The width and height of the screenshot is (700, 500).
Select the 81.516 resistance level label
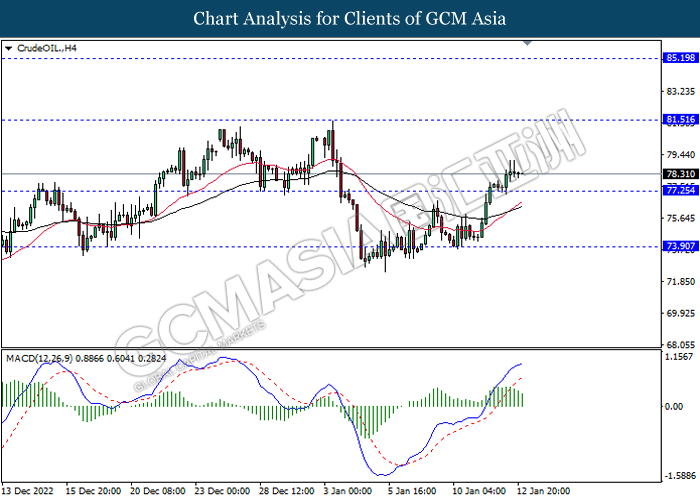[x=680, y=119]
